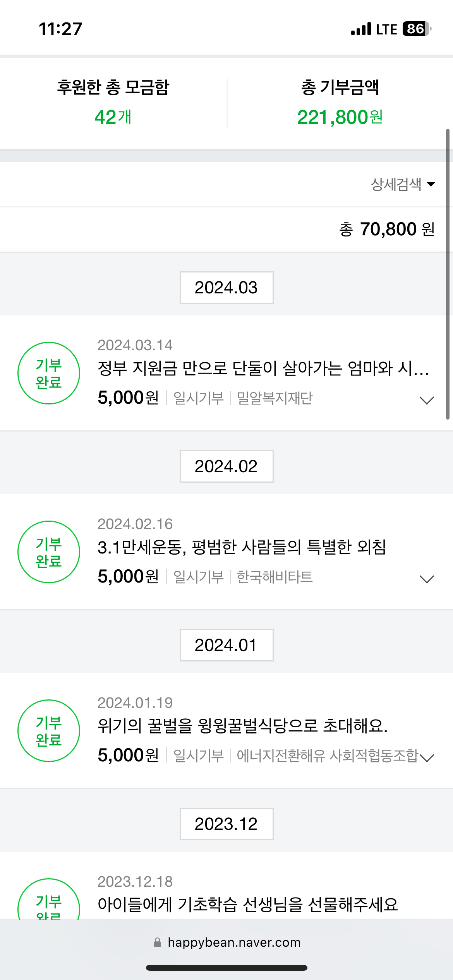
Task: Open the 아이들에게 기초학습 선생님 campaign title
Action: tap(248, 905)
